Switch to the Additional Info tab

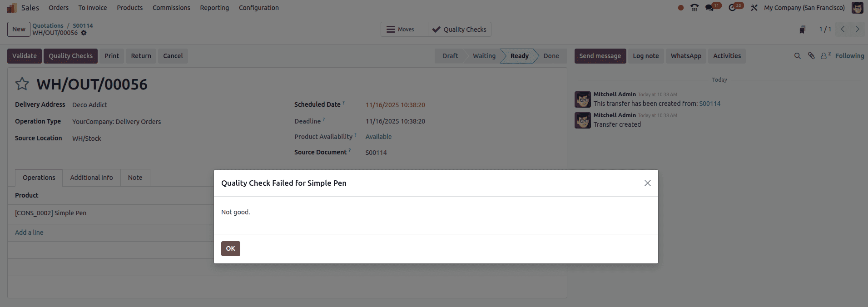tap(91, 178)
